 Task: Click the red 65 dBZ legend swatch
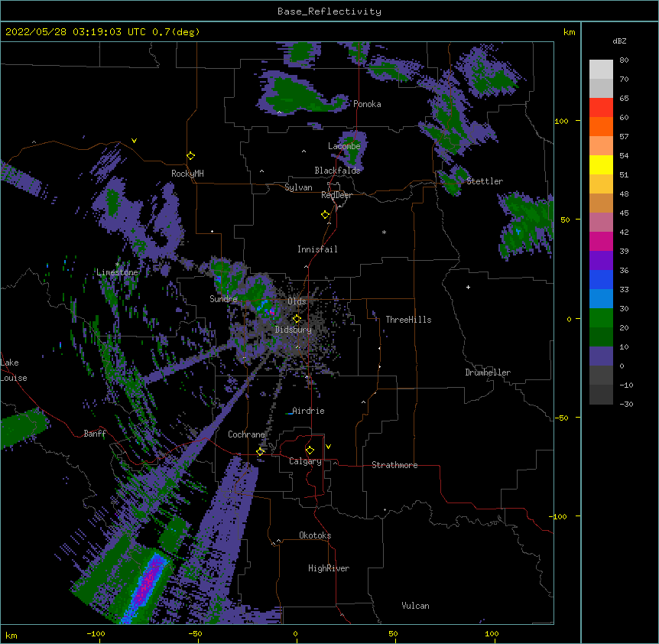point(601,107)
